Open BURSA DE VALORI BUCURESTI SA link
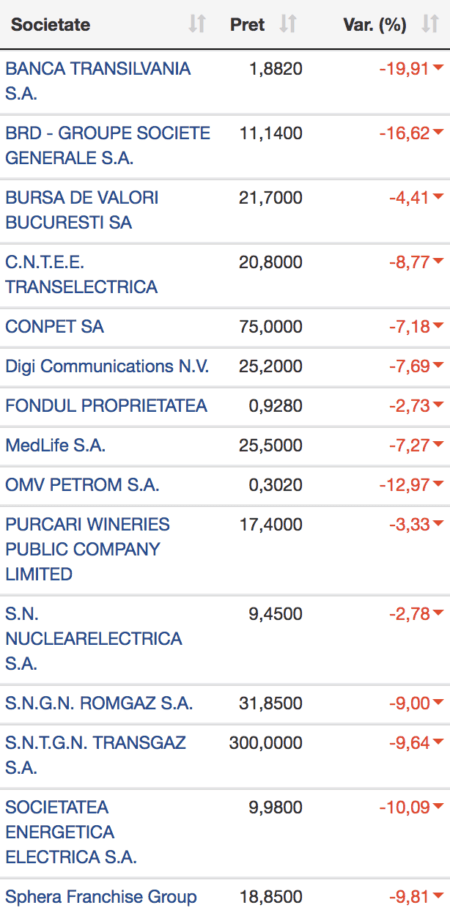This screenshot has width=450, height=916. 82,210
